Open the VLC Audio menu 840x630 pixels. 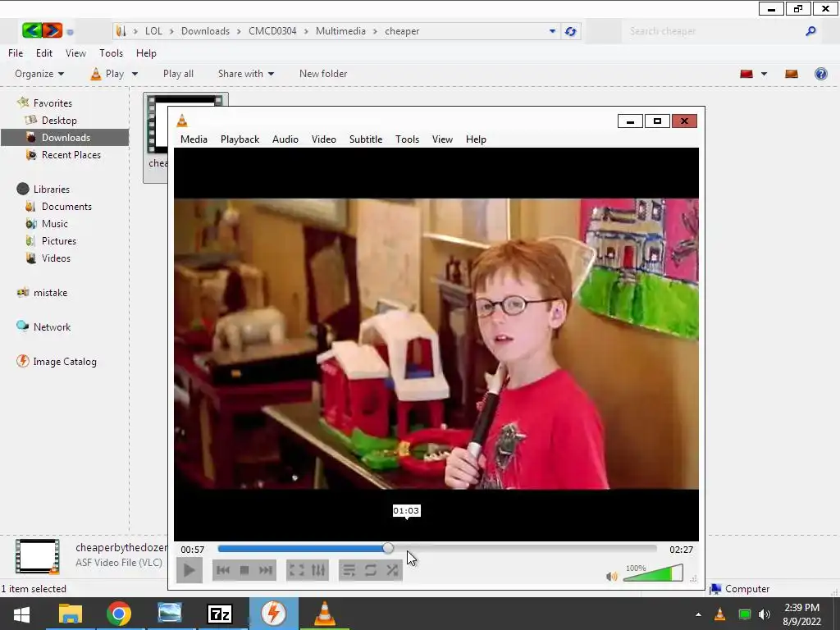click(x=285, y=139)
